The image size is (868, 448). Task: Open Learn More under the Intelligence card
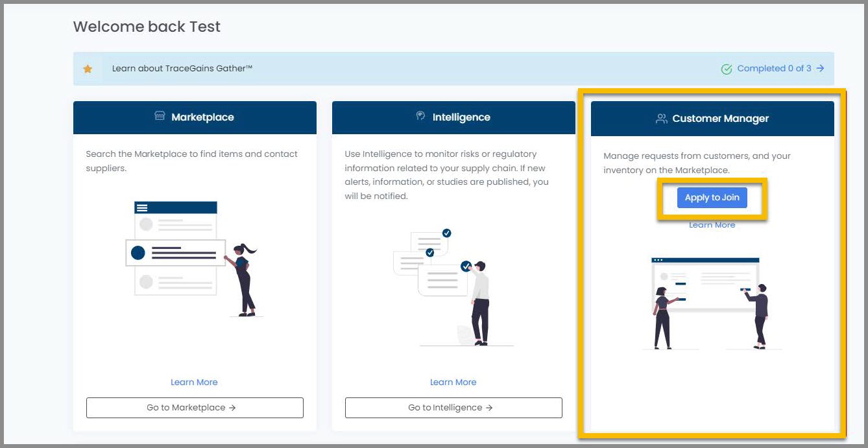point(453,382)
